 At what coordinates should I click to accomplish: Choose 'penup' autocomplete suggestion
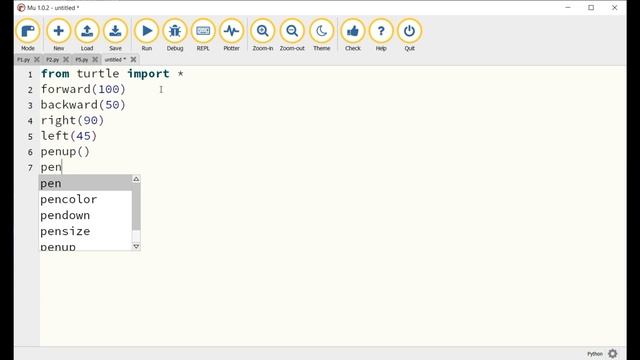[x=85, y=246]
